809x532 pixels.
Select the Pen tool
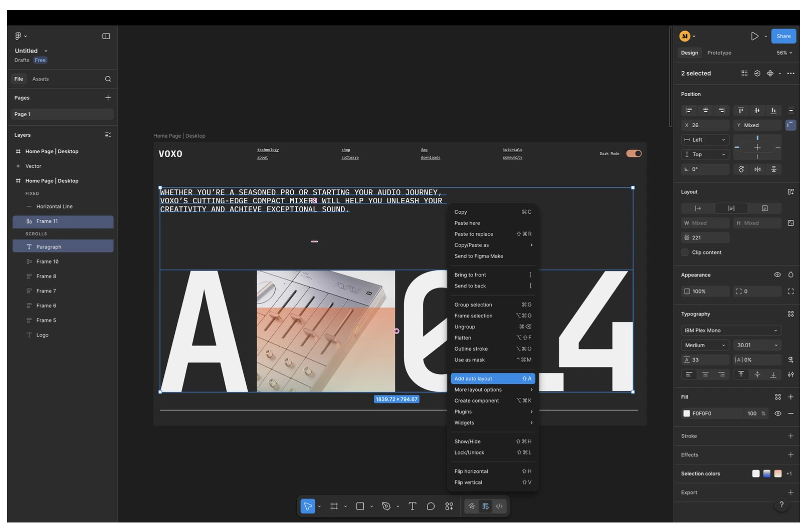point(386,506)
